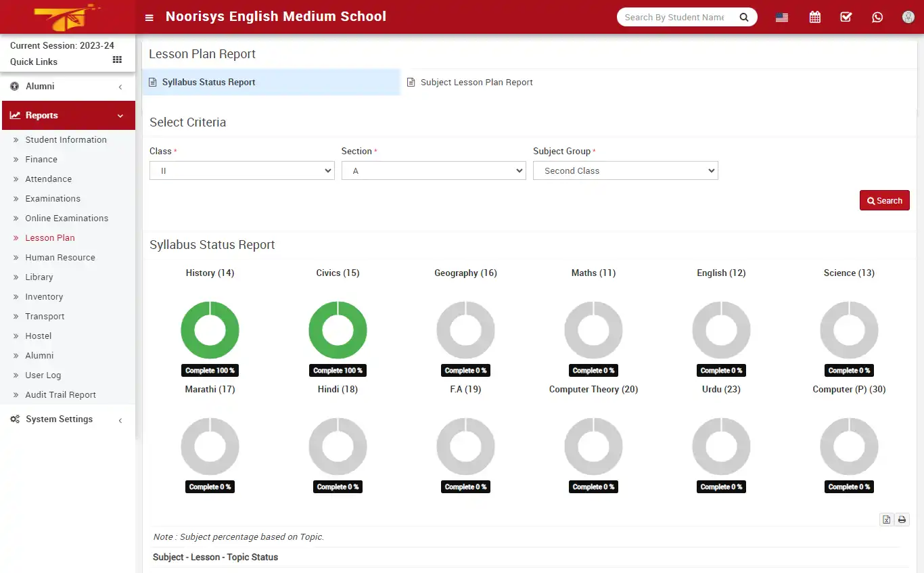Image resolution: width=924 pixels, height=573 pixels.
Task: Open the user profile avatar menu
Action: pyautogui.click(x=908, y=16)
